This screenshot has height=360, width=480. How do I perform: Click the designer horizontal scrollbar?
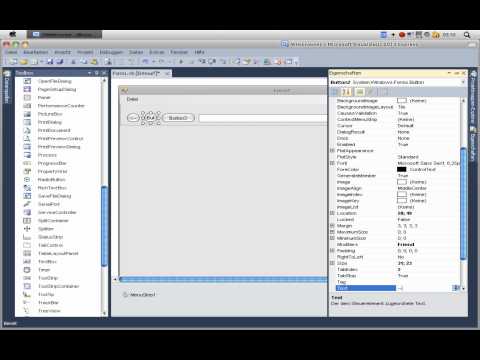(223, 279)
